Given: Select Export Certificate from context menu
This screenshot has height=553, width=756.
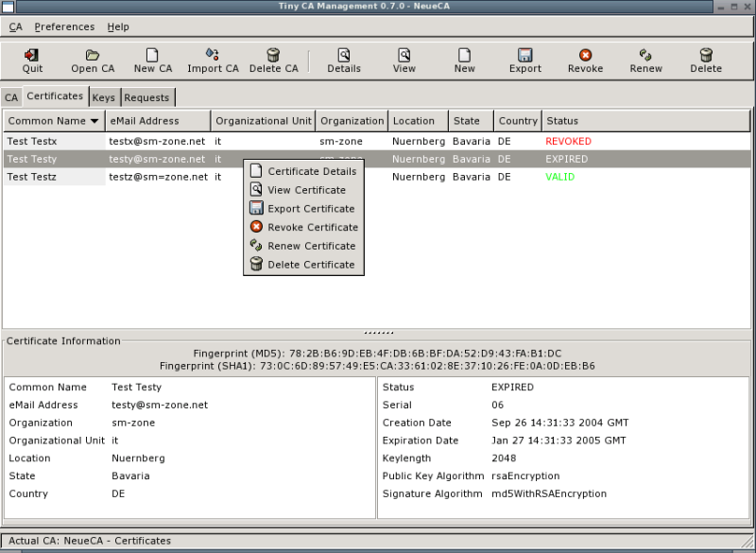Looking at the screenshot, I should [x=311, y=209].
